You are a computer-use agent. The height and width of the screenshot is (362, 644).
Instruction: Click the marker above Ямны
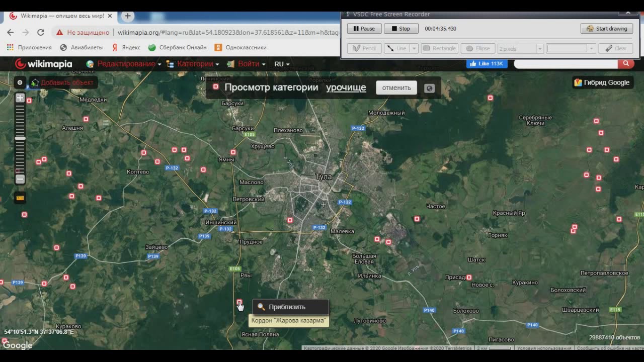[233, 152]
